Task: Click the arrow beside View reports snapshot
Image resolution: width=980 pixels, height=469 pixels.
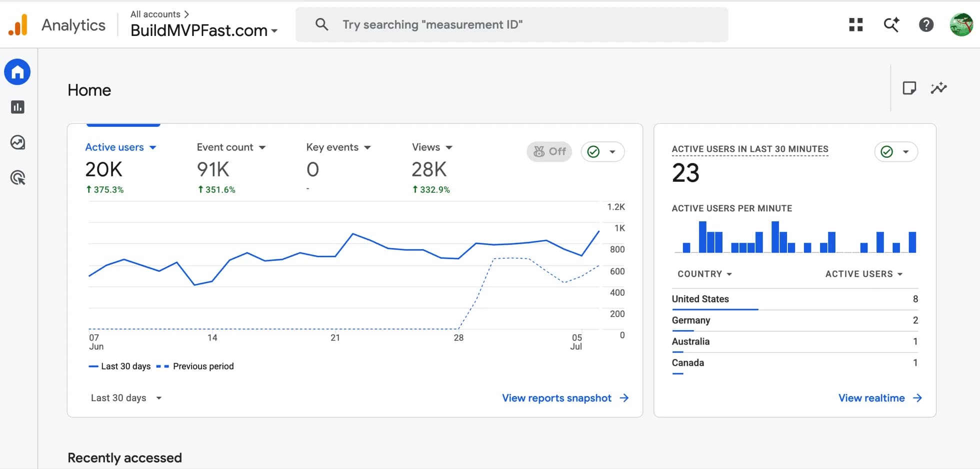Action: click(x=624, y=398)
